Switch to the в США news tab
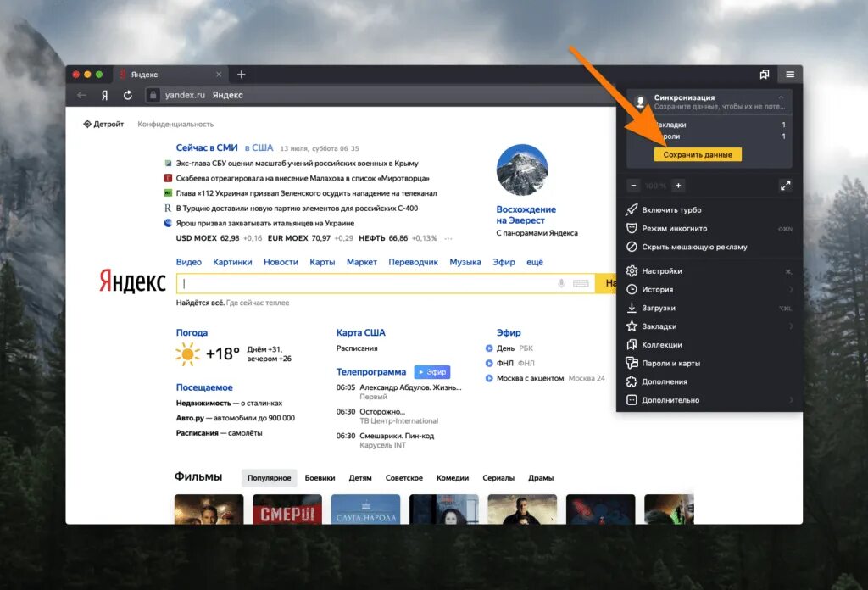The height and width of the screenshot is (590, 868). (259, 147)
